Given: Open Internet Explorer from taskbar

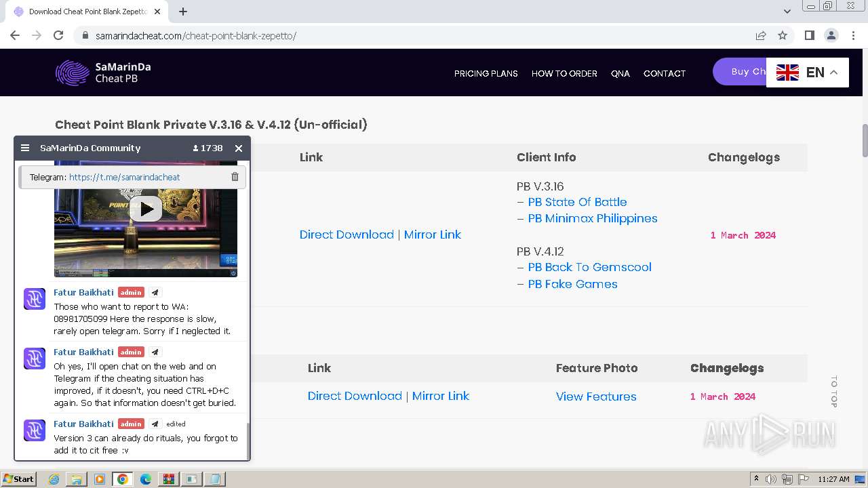Looking at the screenshot, I should [54, 479].
